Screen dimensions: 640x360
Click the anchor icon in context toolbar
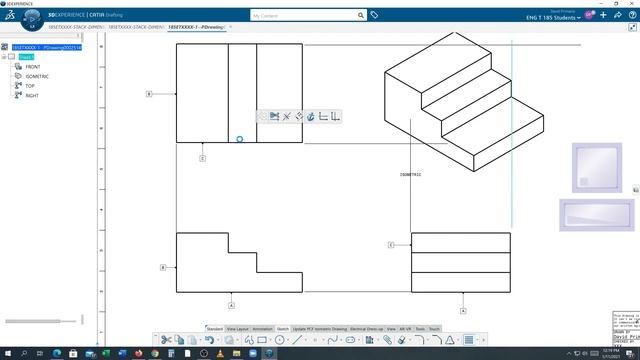click(311, 117)
